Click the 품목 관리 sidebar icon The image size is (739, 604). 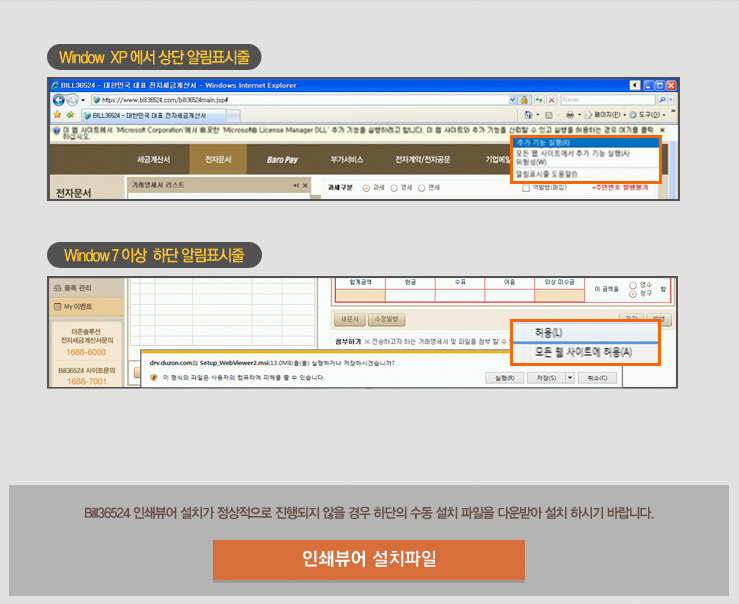57,287
